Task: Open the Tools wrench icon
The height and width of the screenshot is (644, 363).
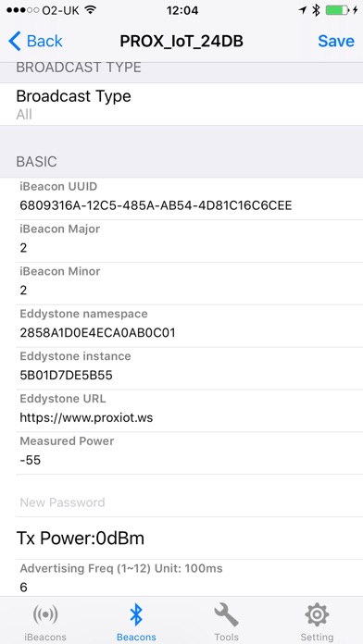Action: coord(227,614)
